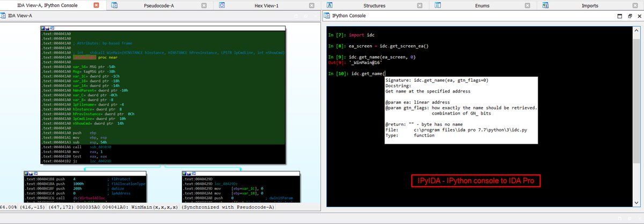Viewport: 644px width, 224px height.
Task: Close the Hex View-1 tab
Action: click(312, 5)
